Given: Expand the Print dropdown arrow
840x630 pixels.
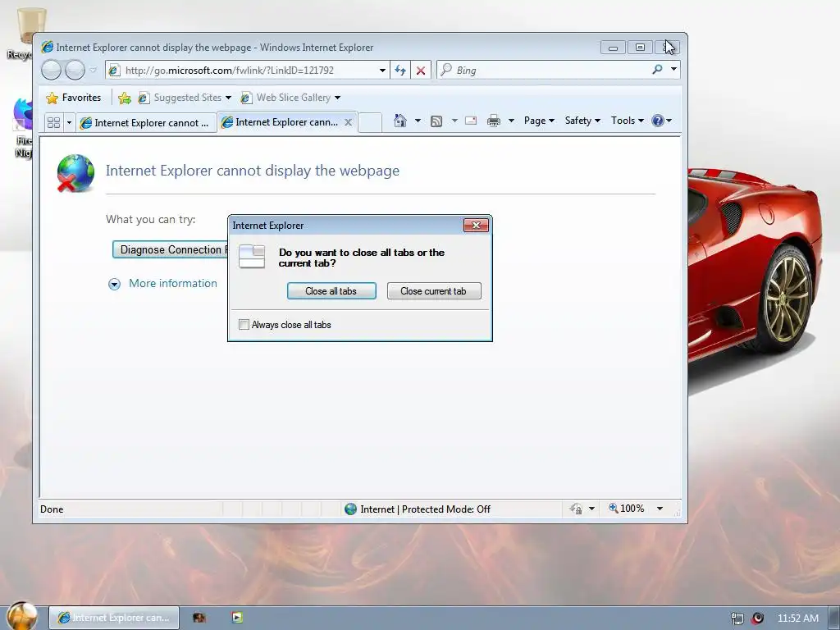Looking at the screenshot, I should [x=511, y=121].
